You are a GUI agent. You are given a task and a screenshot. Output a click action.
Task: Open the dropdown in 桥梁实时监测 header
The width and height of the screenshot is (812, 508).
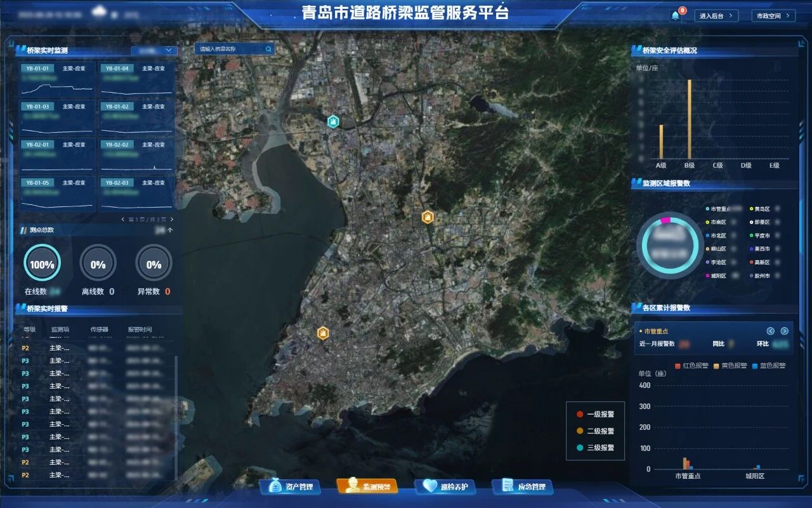point(154,50)
